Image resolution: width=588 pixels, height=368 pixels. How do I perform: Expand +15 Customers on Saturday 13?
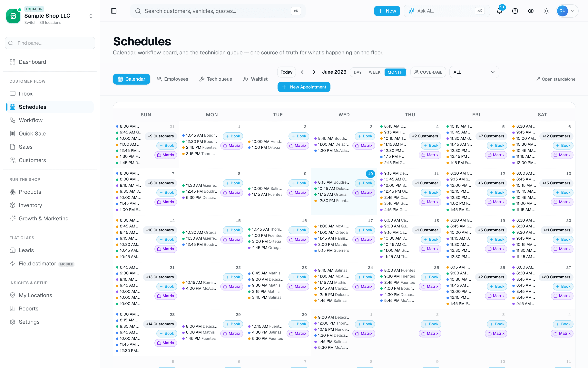click(556, 183)
